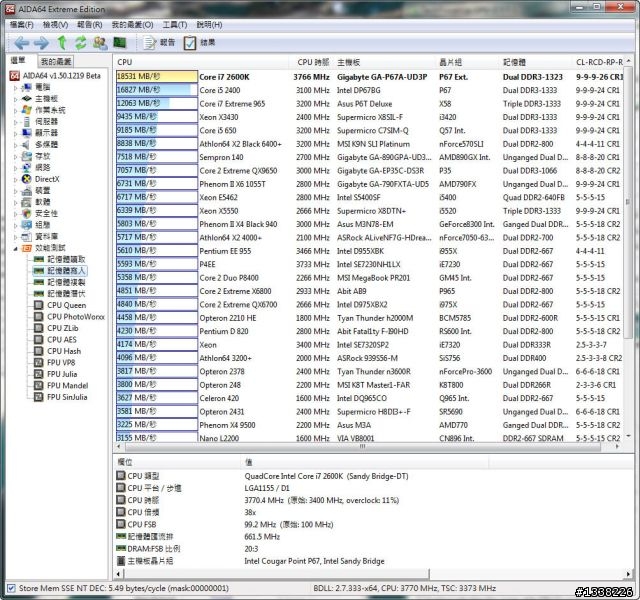Click the results list horizontal scrollbar
640x600 pixels.
pos(362,447)
